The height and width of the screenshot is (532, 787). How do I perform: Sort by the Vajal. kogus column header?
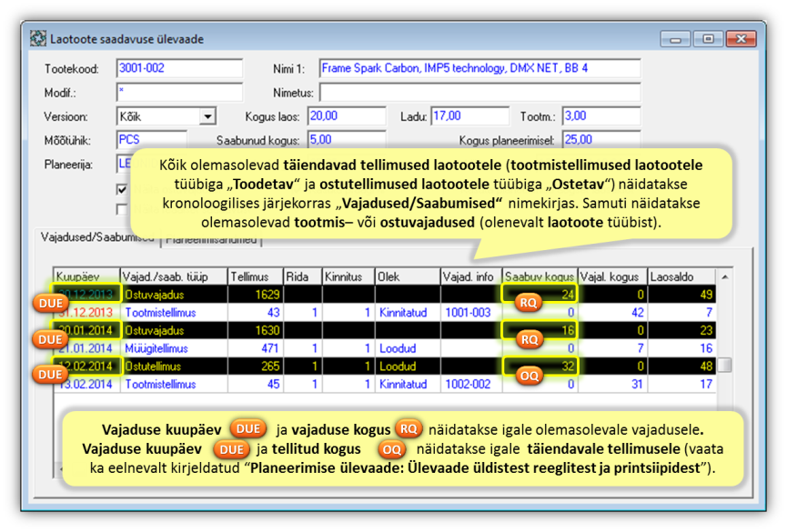click(x=612, y=276)
